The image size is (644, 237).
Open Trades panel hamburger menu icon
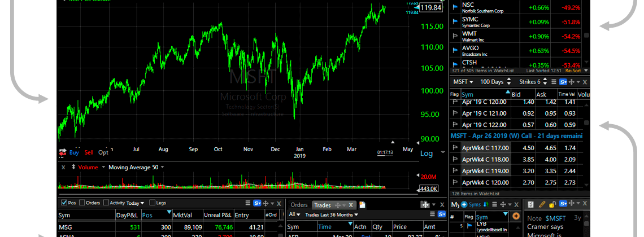click(433, 214)
